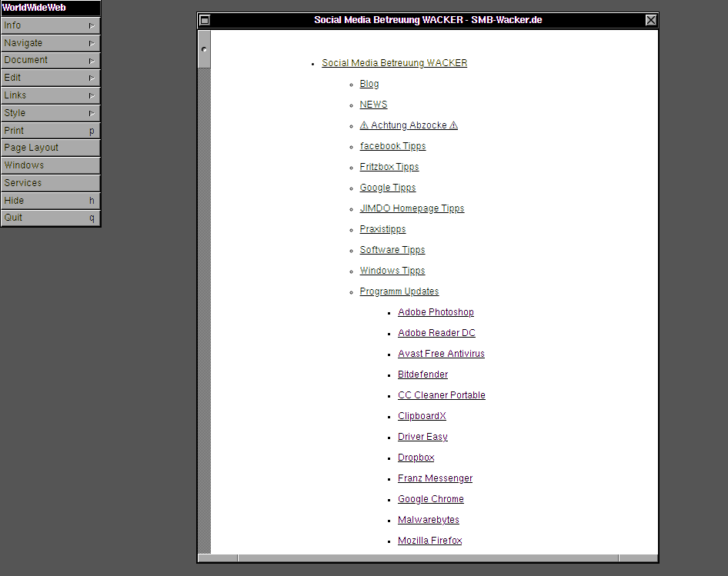The height and width of the screenshot is (576, 728).
Task: Follow the Google Tipps link
Action: 388,188
